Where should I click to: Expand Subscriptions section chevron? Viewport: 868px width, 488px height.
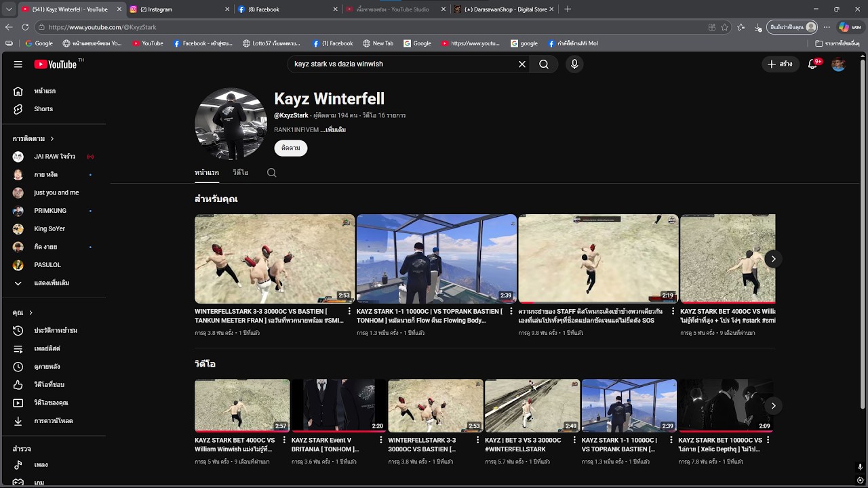pos(52,139)
